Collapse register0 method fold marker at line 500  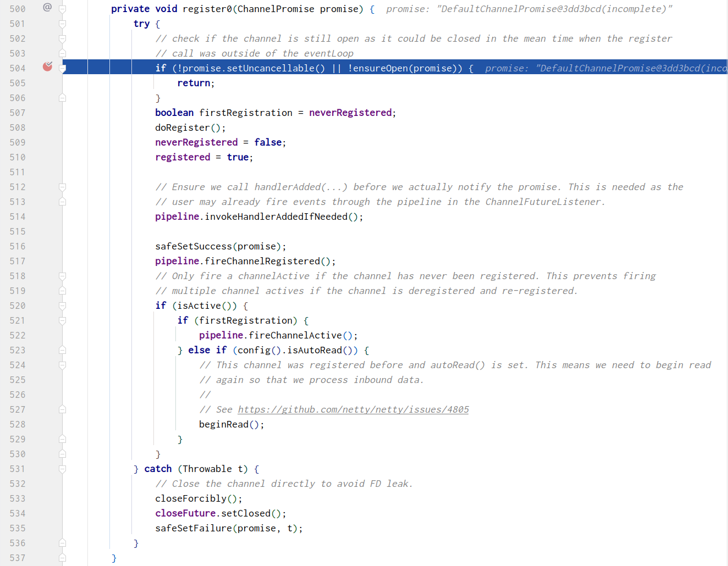click(62, 9)
